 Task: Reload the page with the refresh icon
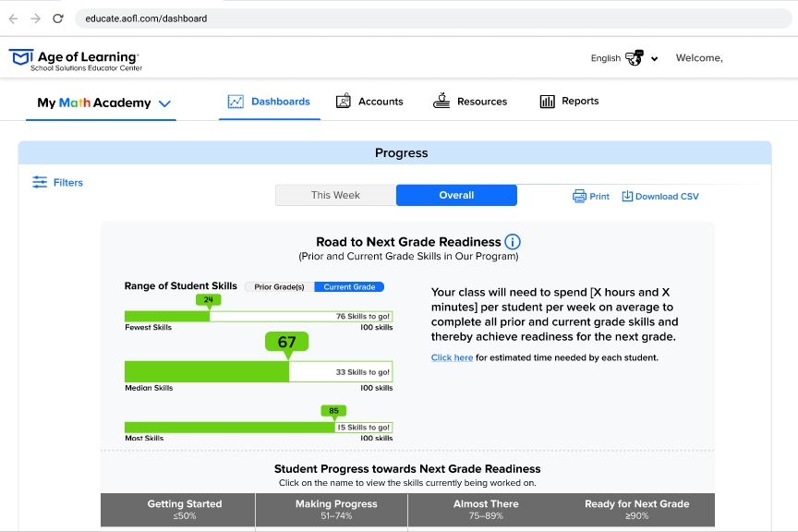coord(58,18)
